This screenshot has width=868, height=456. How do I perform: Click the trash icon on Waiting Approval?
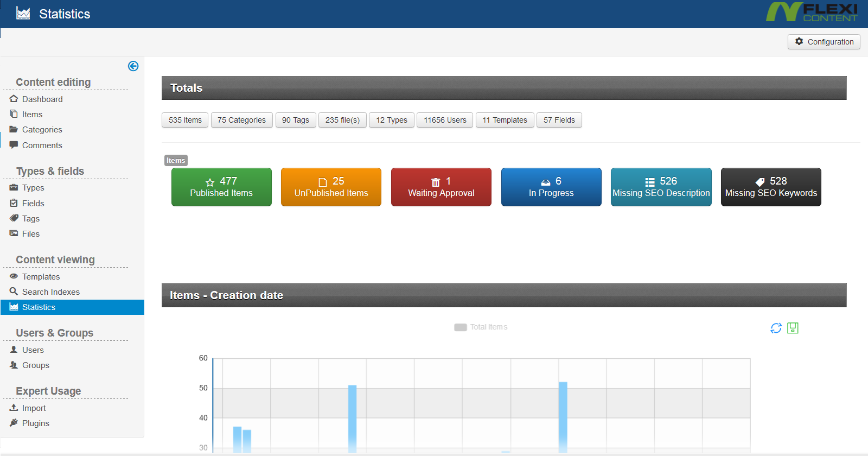pyautogui.click(x=436, y=182)
